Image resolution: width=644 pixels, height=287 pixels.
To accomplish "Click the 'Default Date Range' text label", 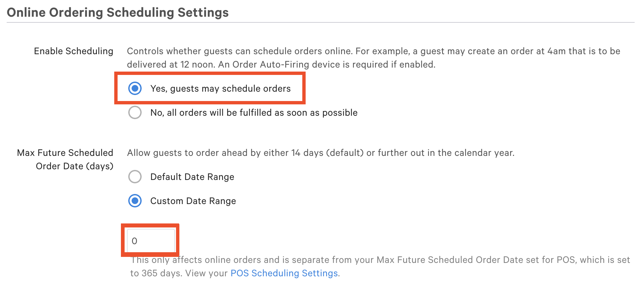I will coord(192,177).
